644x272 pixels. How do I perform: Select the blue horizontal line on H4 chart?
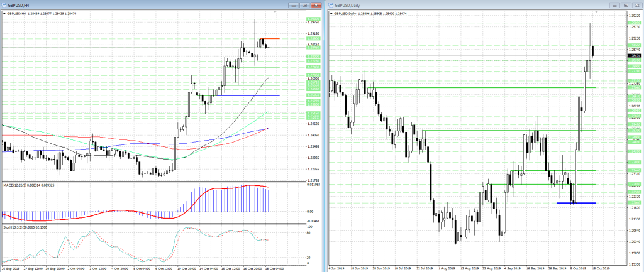(x=248, y=95)
